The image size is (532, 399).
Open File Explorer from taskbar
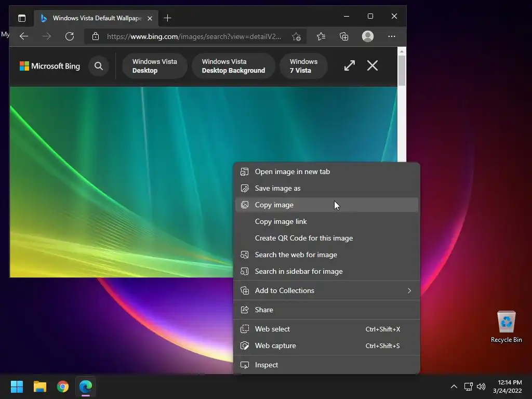39,387
